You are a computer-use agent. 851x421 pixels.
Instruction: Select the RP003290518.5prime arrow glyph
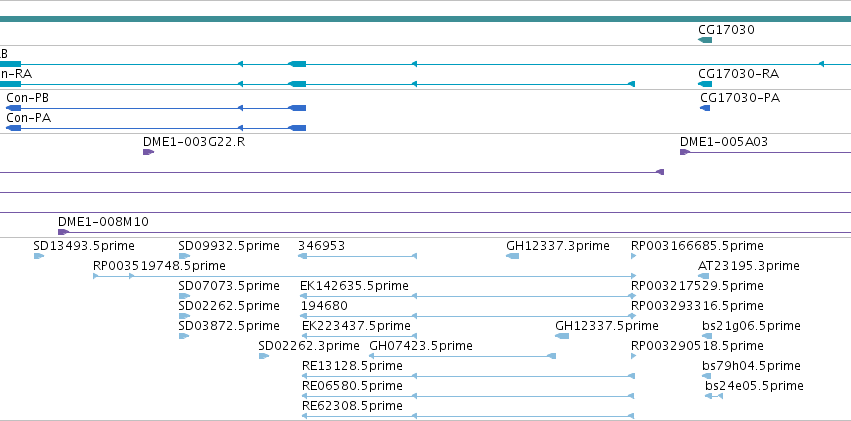(x=633, y=356)
